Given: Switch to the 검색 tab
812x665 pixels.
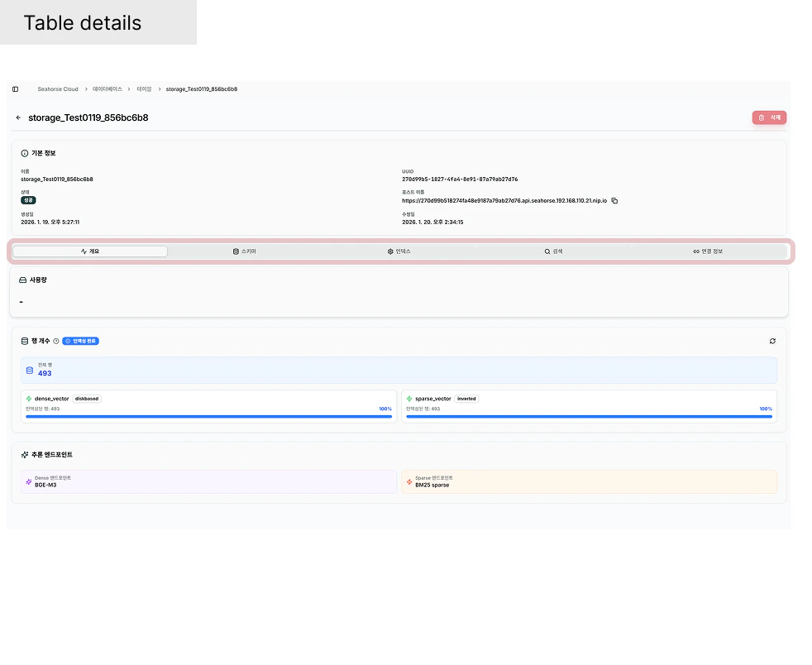Looking at the screenshot, I should (x=553, y=251).
